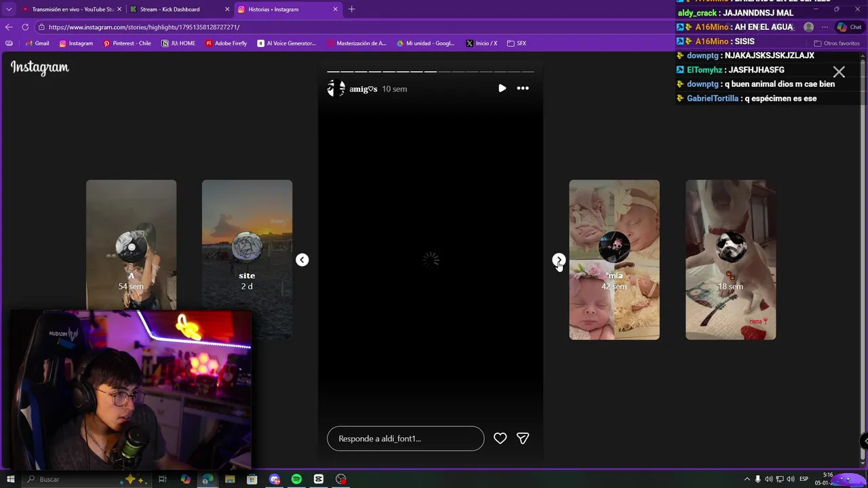The width and height of the screenshot is (868, 488).
Task: Click the Instagram logo at top left
Action: point(40,68)
